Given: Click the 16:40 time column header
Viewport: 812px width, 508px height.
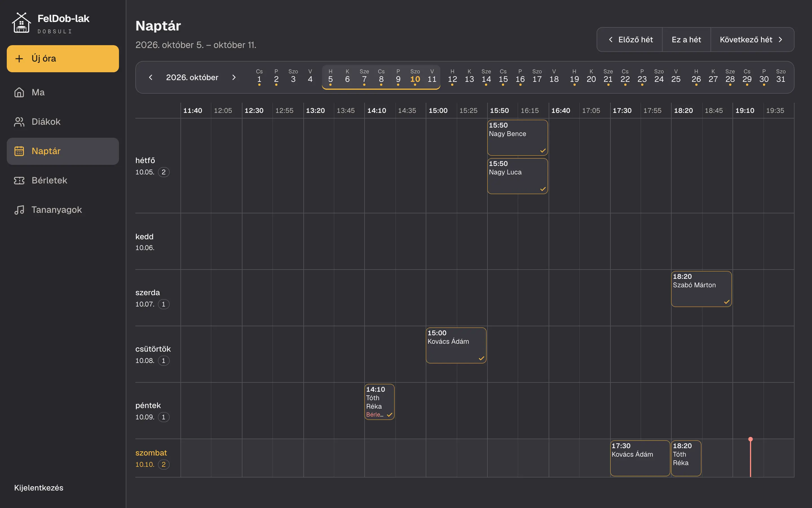Looking at the screenshot, I should (561, 111).
